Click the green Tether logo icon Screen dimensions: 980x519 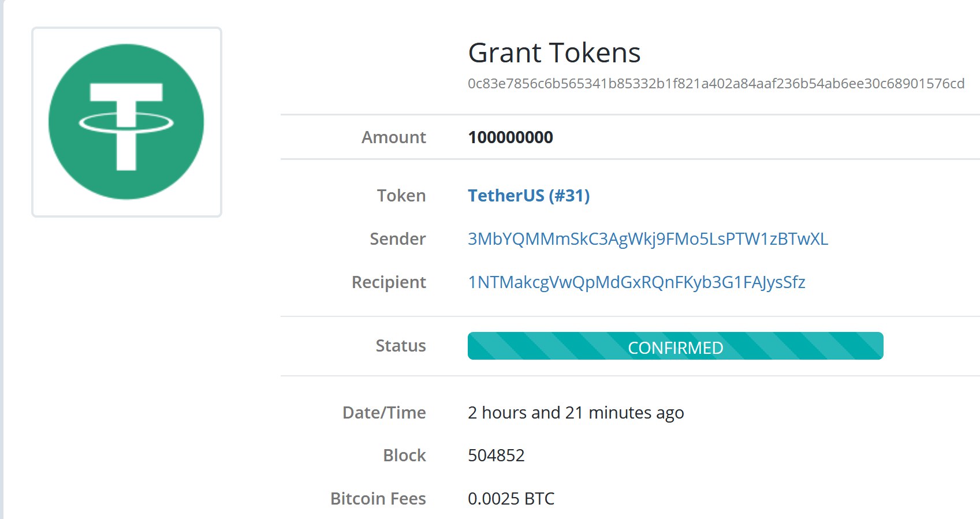pyautogui.click(x=126, y=122)
